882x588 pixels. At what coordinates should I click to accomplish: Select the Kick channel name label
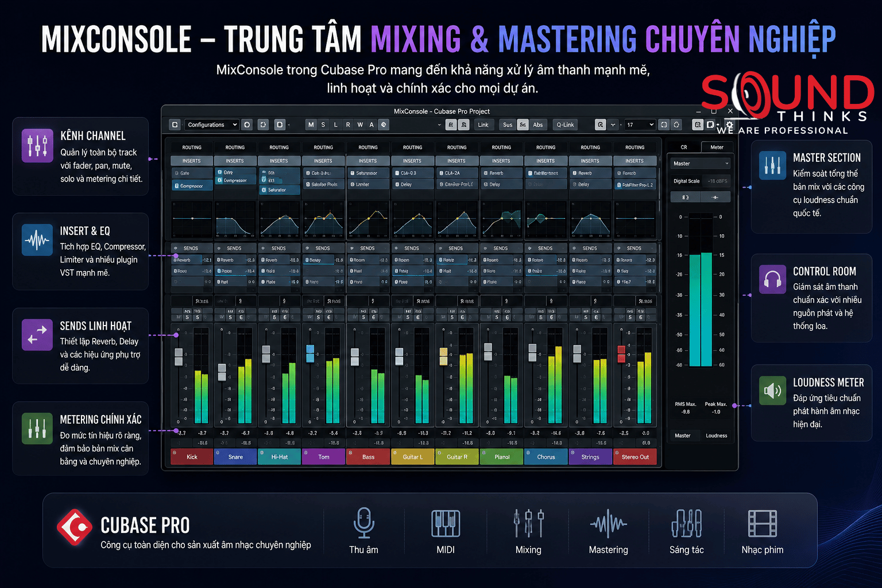click(192, 457)
